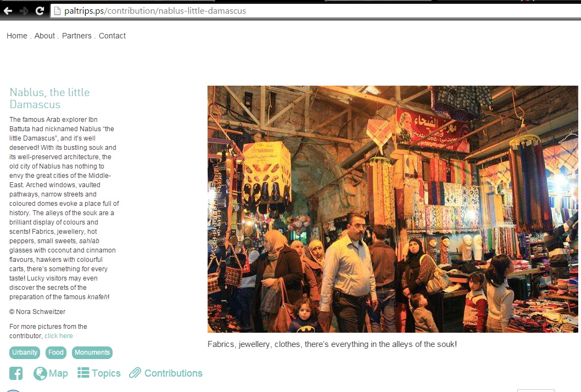This screenshot has height=392, width=581.
Task: Open the Facebook icon link
Action: [16, 373]
